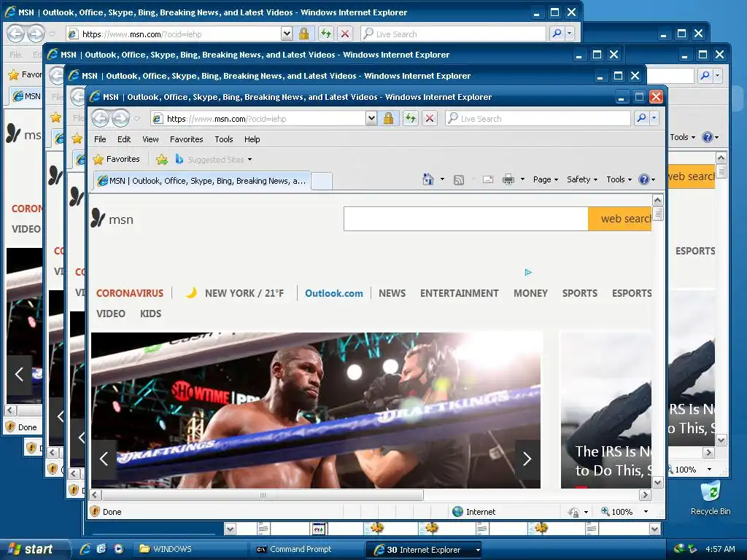Click the Print icon in command bar
747x560 pixels.
(508, 179)
